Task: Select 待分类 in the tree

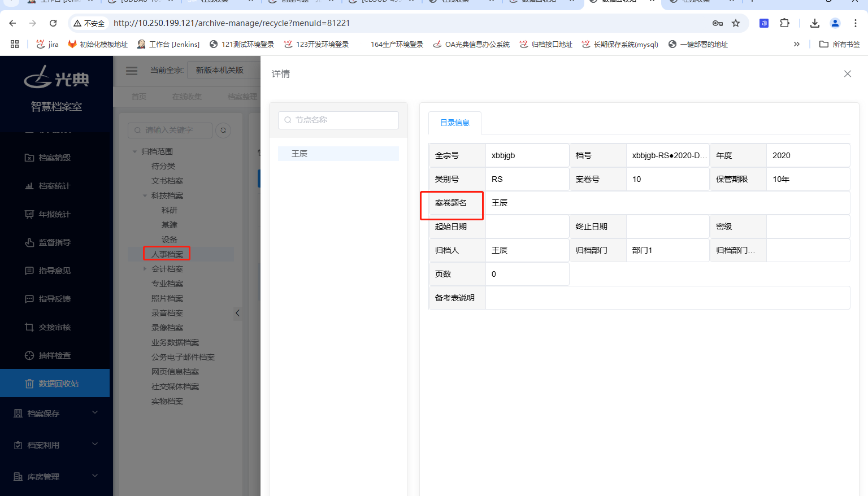Action: [163, 166]
